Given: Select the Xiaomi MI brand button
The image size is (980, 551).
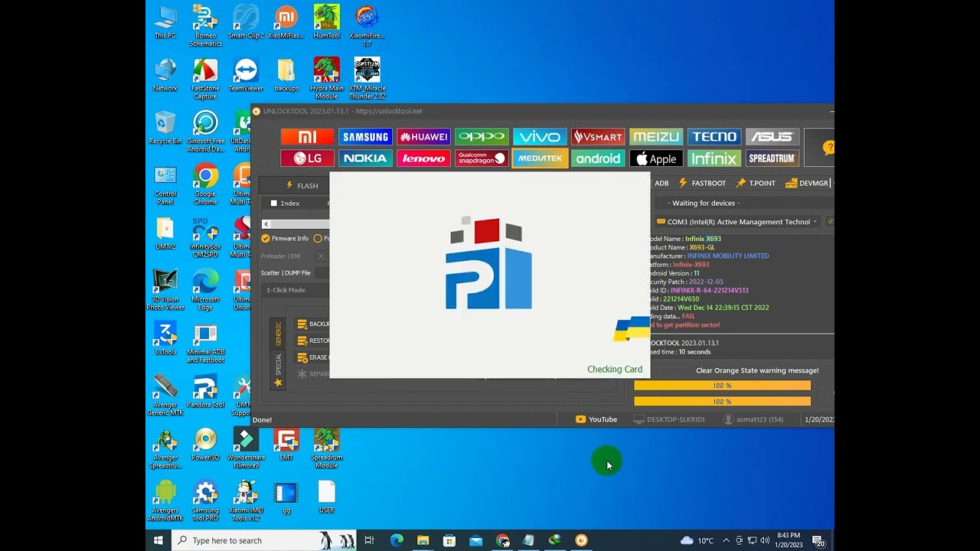Looking at the screenshot, I should click(x=307, y=137).
